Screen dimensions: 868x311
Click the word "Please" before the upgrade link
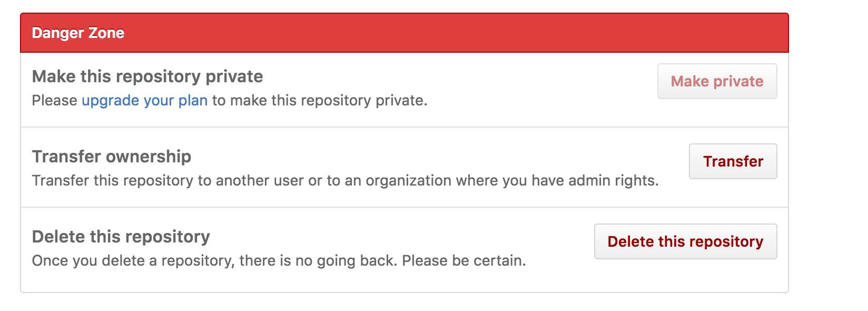click(x=55, y=100)
